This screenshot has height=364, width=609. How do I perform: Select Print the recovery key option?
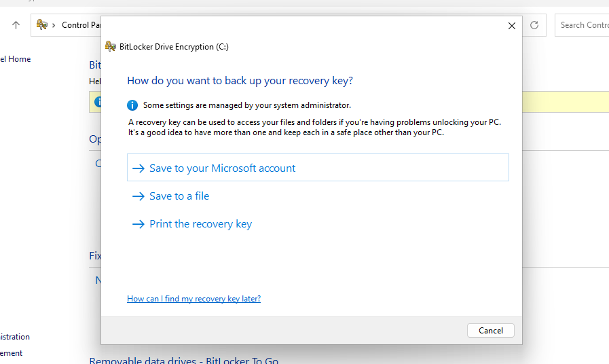click(200, 224)
